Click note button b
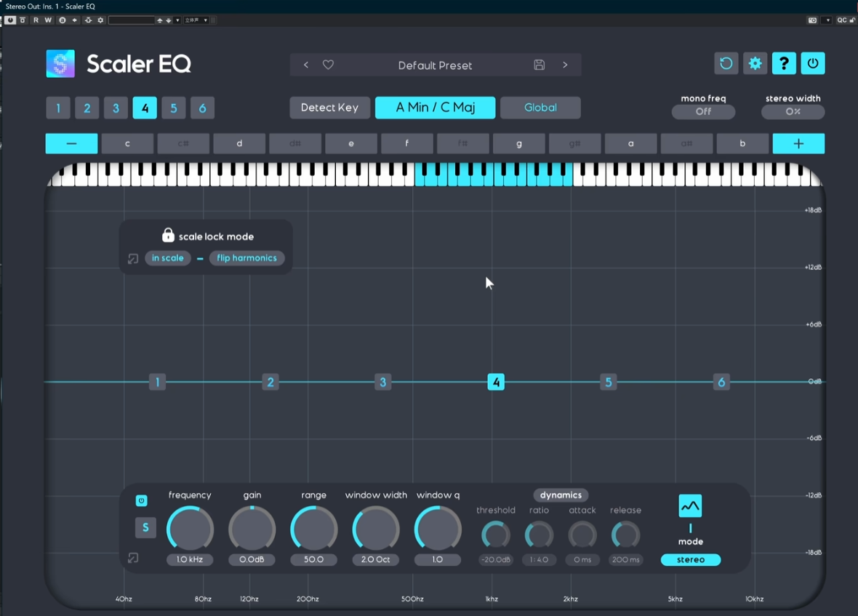 [x=742, y=143]
